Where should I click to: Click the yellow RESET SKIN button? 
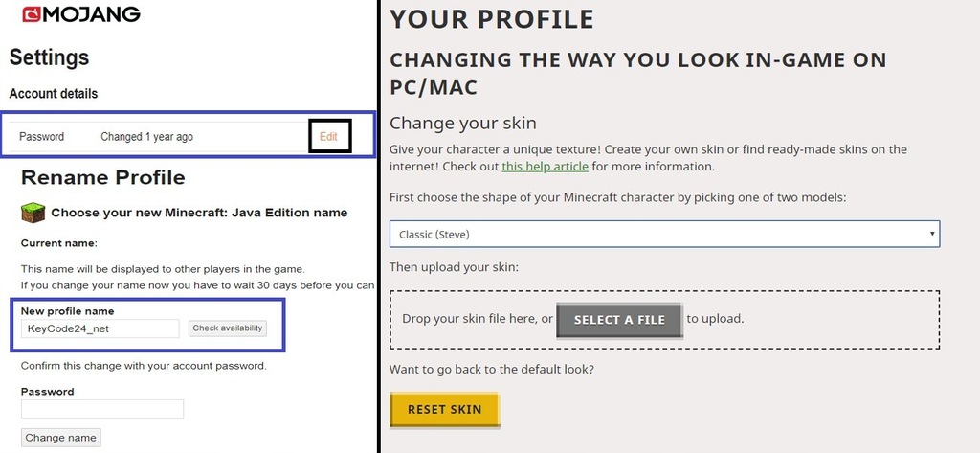[444, 410]
